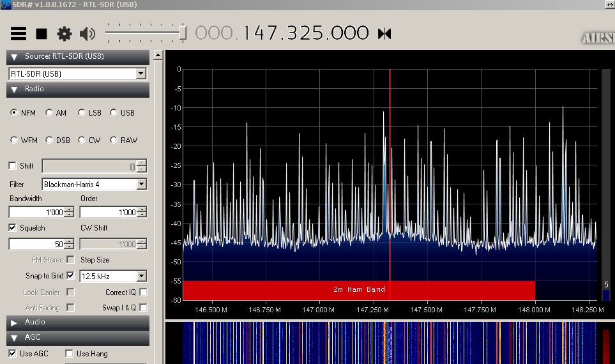Click the red 2m Ham Band bar
Viewport: 615px width, 364px height.
pyautogui.click(x=359, y=290)
